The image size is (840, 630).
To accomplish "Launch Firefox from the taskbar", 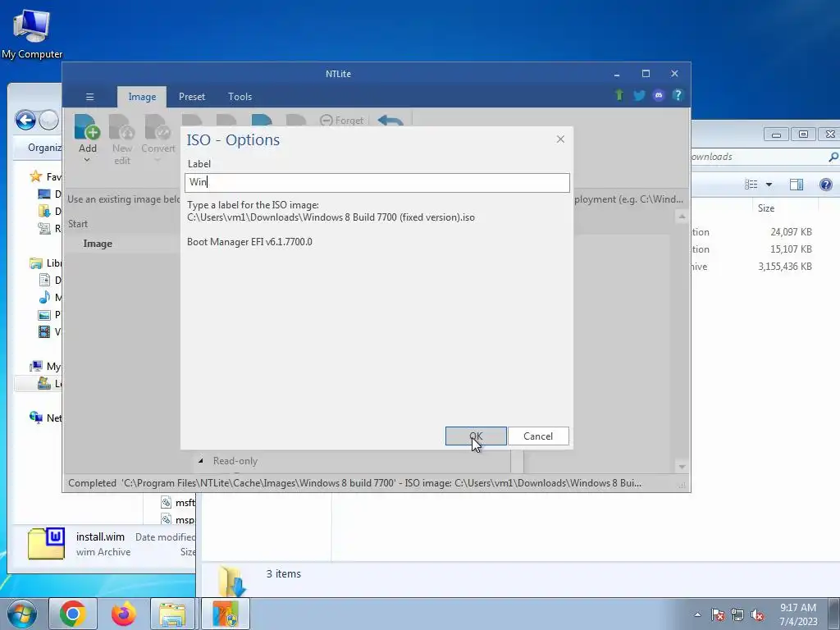I will [124, 614].
